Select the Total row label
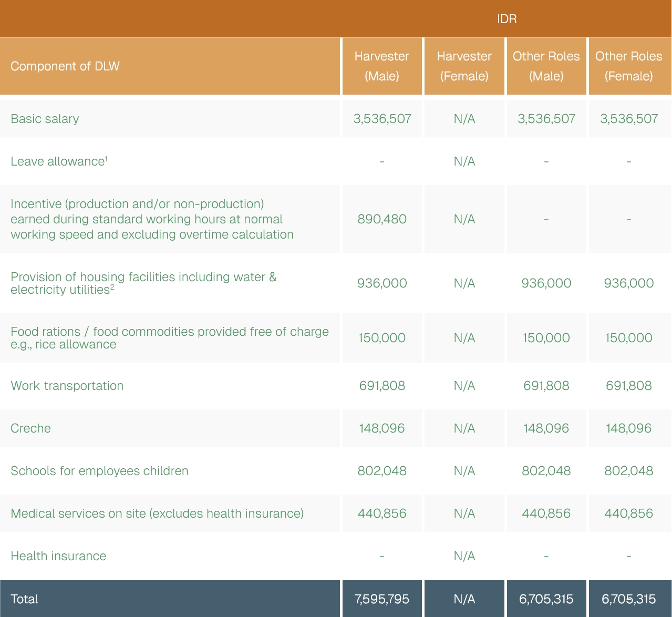Screen dimensions: 672x617 (x=24, y=599)
